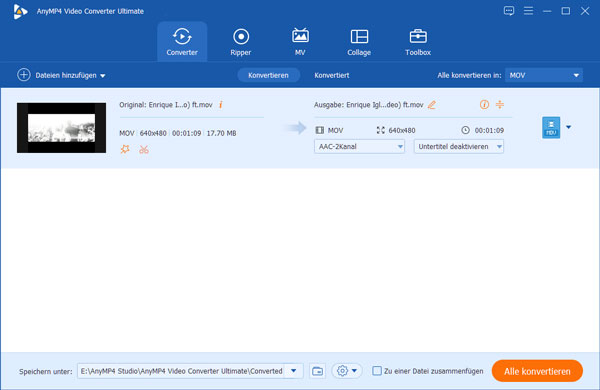600x390 pixels.
Task: Click the 17.70 MB file size
Action: 222,133
